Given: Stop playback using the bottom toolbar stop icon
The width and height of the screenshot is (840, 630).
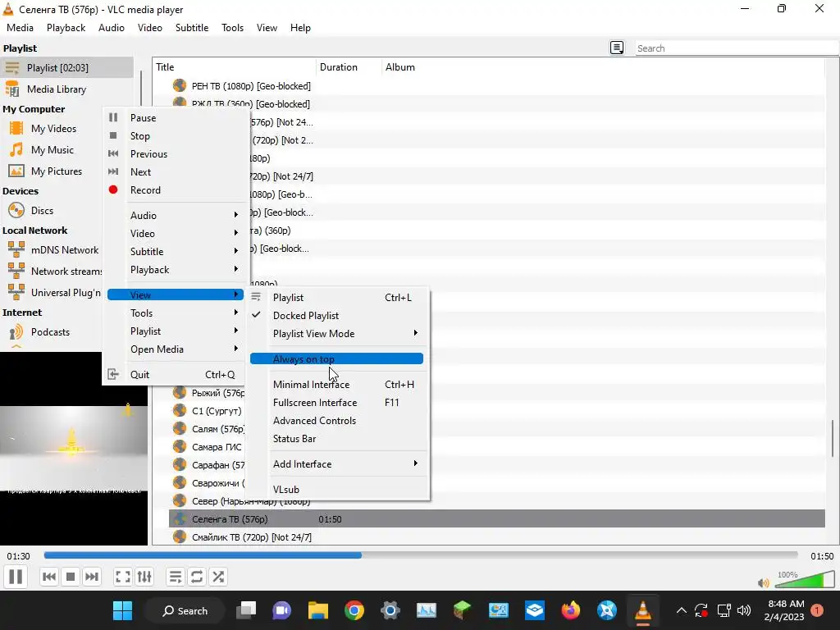Looking at the screenshot, I should click(x=71, y=577).
